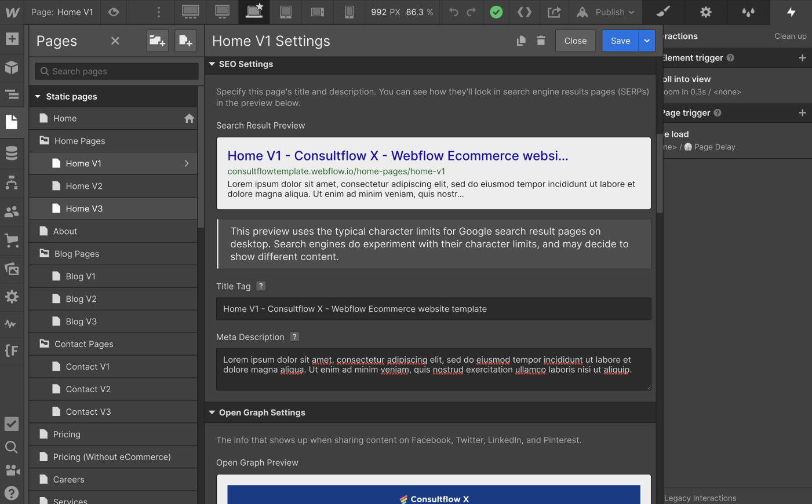This screenshot has height=504, width=812.
Task: Open the Add Elements panel
Action: tap(12, 39)
